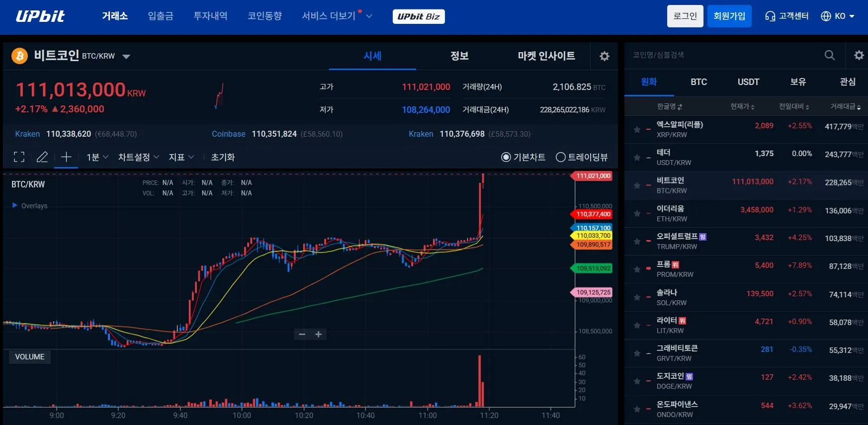
Task: Star the 엑스알피(리플) row as favorite
Action: click(637, 129)
